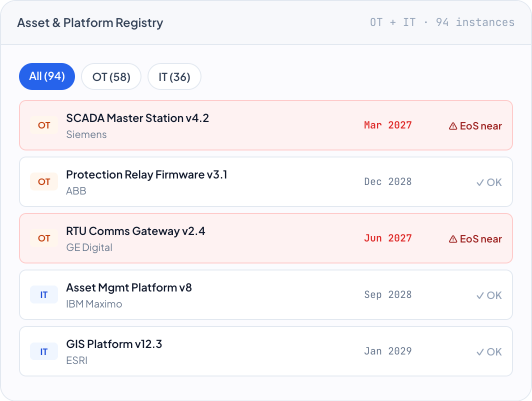Click the OT + IT · 94 instances summary
This screenshot has width=532, height=401.
[442, 22]
